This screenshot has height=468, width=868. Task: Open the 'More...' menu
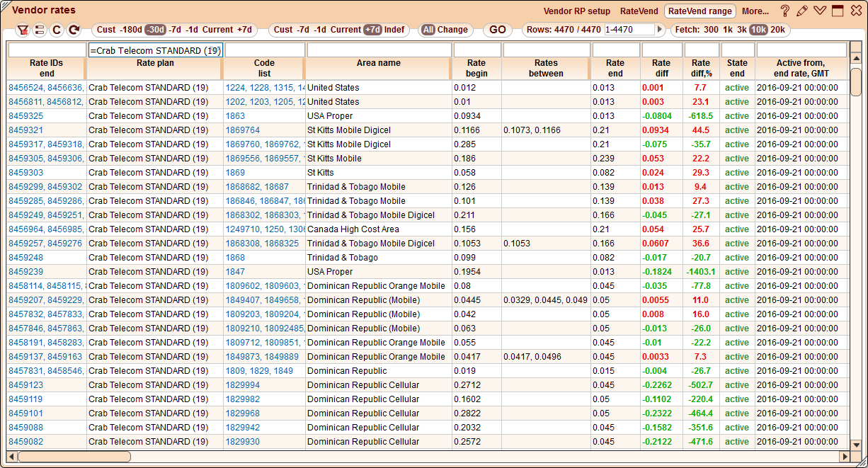click(x=755, y=11)
